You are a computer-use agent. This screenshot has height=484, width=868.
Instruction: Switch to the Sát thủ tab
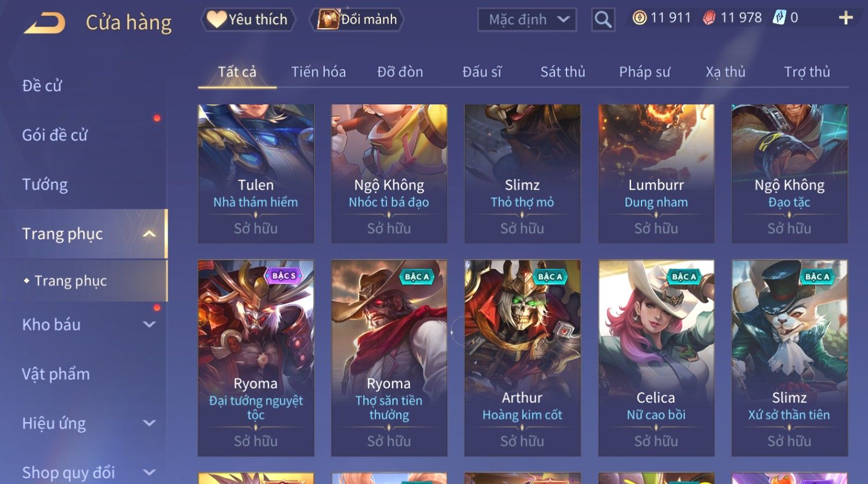click(x=563, y=72)
